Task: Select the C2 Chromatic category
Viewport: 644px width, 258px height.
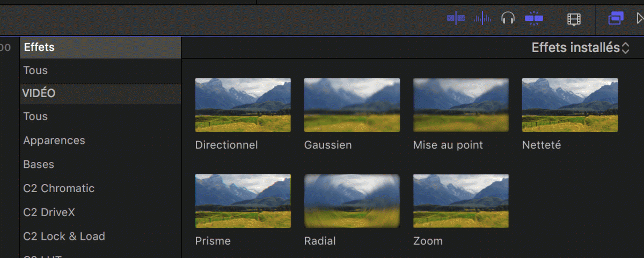Action: 100,188
